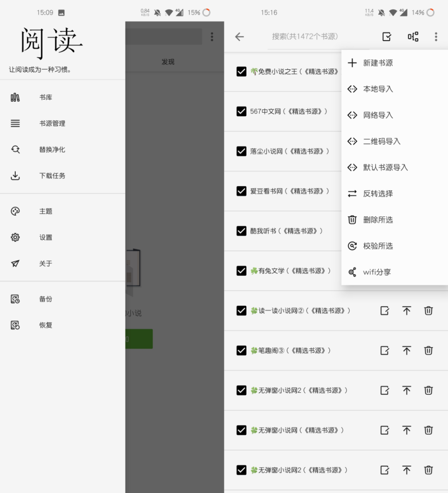448x493 pixels.
Task: Tap the 替换净化 drawer label
Action: 52,149
